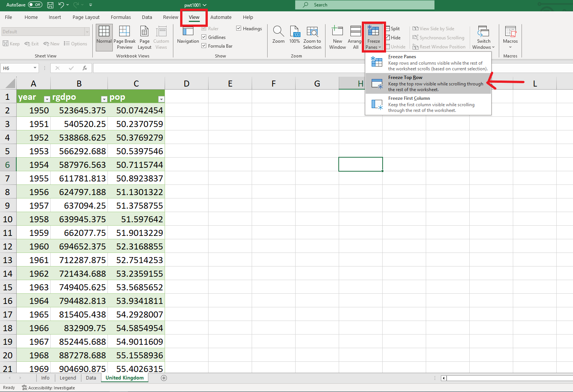Turn on the AutoSave toggle
The image size is (573, 392).
35,5
